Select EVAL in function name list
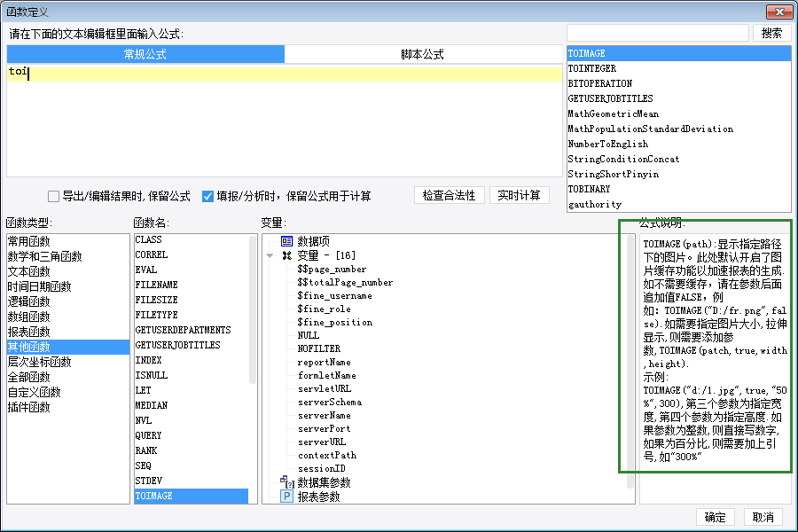The width and height of the screenshot is (798, 532). pyautogui.click(x=192, y=270)
